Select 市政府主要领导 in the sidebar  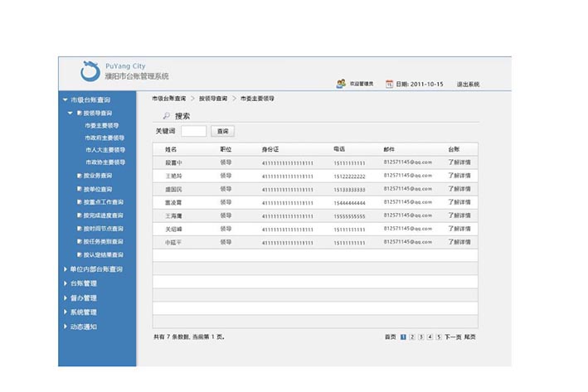104,138
